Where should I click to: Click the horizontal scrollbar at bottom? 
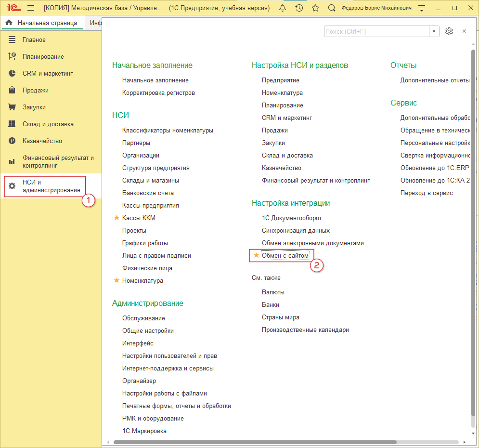coord(254,442)
